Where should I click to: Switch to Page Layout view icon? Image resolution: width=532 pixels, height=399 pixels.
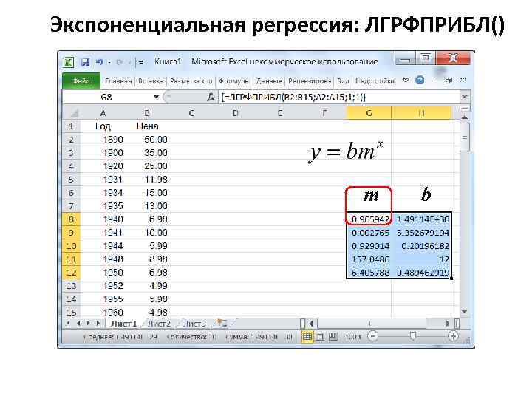coord(320,337)
